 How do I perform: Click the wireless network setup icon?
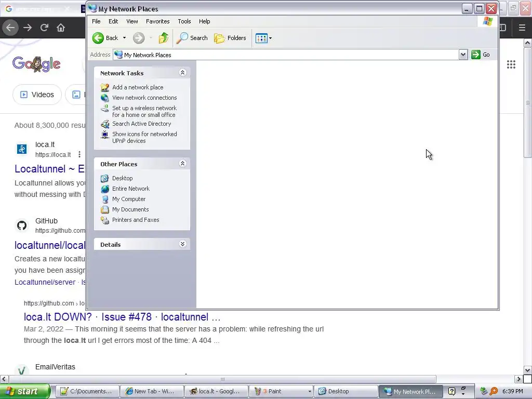coord(105,109)
